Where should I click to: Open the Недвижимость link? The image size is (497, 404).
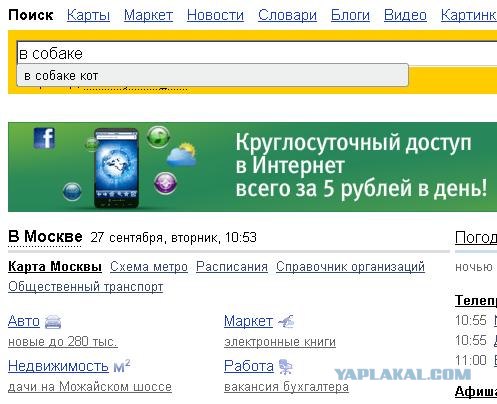pos(58,366)
